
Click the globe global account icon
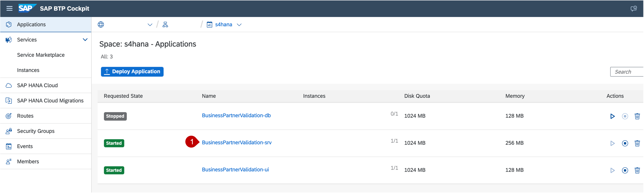[x=101, y=25]
